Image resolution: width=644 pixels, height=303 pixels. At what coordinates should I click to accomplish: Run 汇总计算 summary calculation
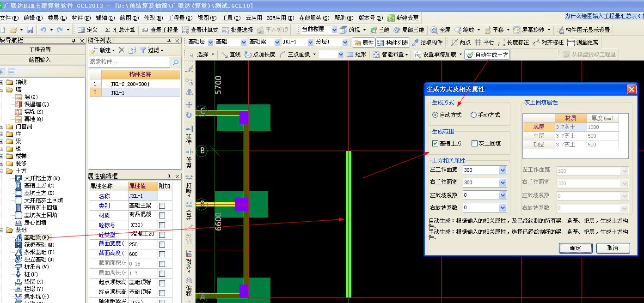pyautogui.click(x=120, y=30)
